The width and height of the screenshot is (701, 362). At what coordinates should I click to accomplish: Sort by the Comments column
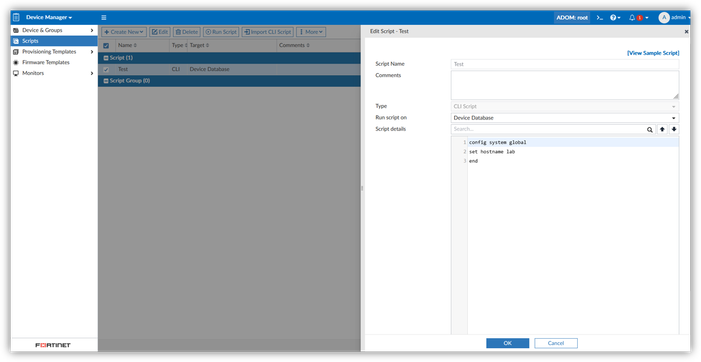pyautogui.click(x=295, y=46)
